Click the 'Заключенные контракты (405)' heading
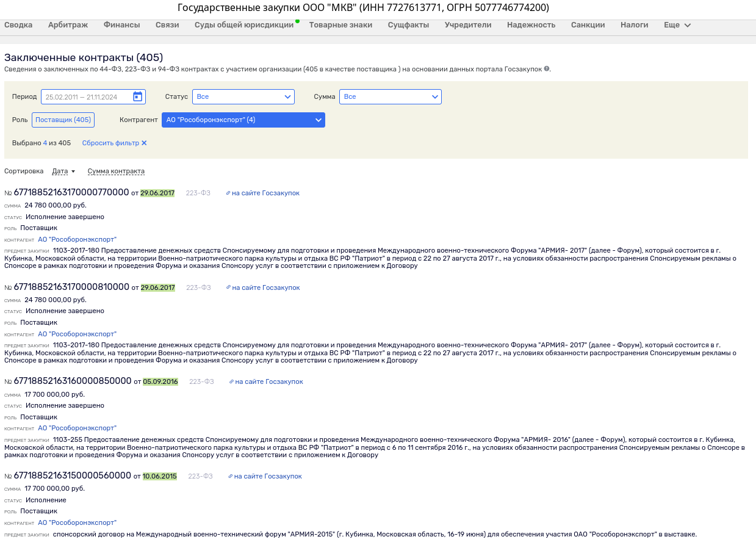This screenshot has width=756, height=553. (x=84, y=57)
